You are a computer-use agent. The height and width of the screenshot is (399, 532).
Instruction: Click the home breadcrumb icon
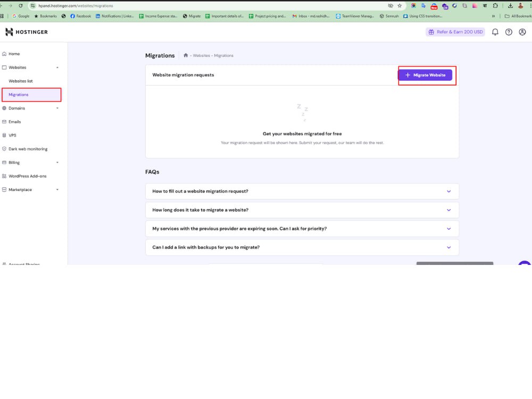click(186, 55)
